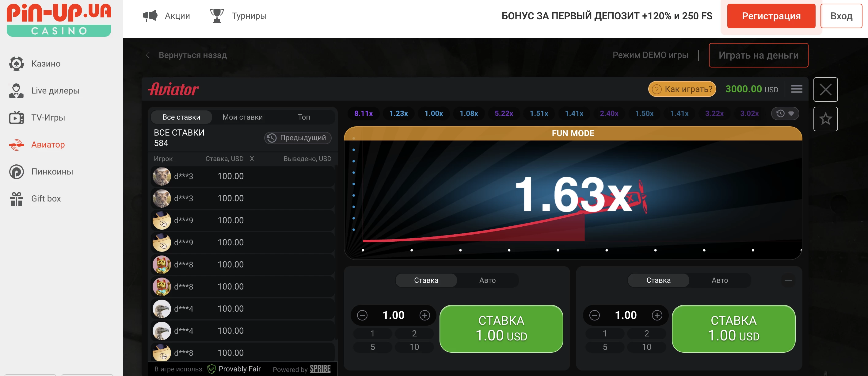
Task: Show round history via the clock icon
Action: tap(781, 113)
